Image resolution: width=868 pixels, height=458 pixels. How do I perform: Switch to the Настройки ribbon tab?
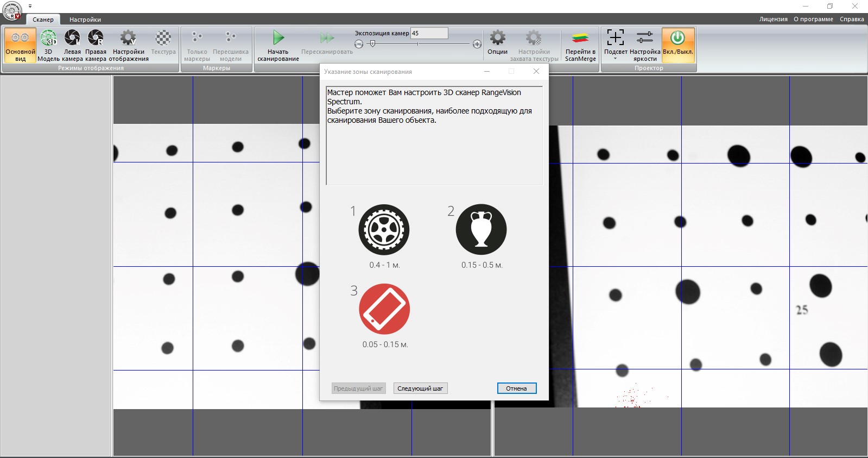(85, 20)
